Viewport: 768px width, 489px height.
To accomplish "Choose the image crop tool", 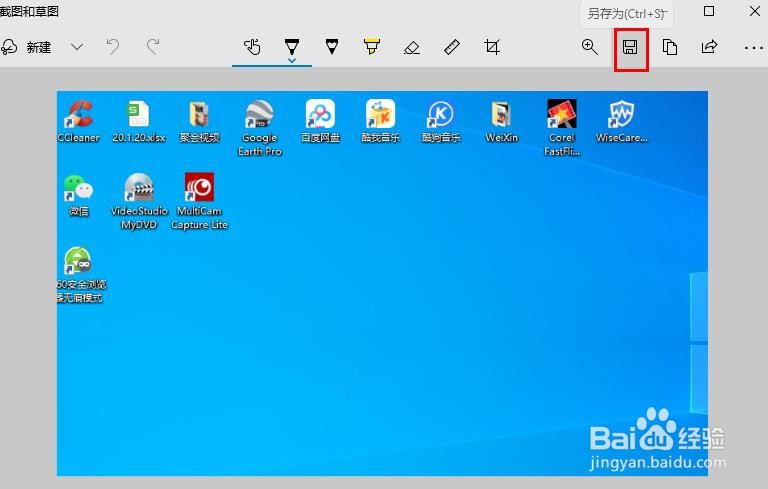I will click(492, 47).
